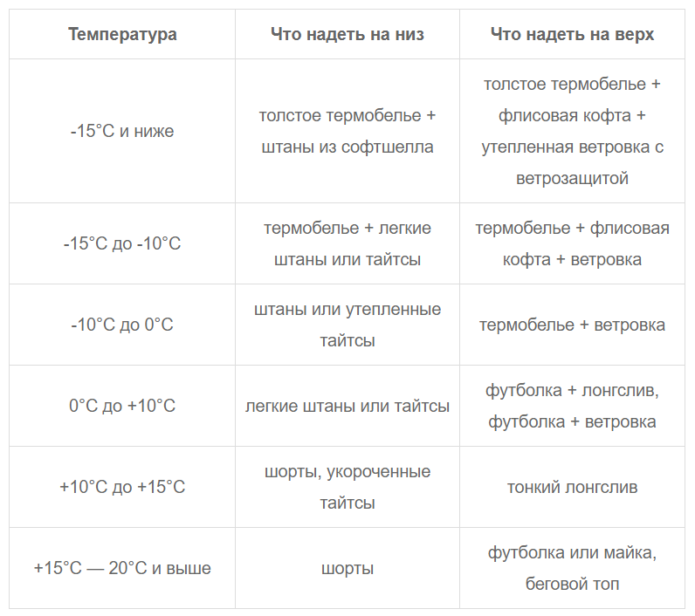Viewport: 695px width, 616px height.
Task: Select the -10°C до 0°C cell
Action: point(122,325)
